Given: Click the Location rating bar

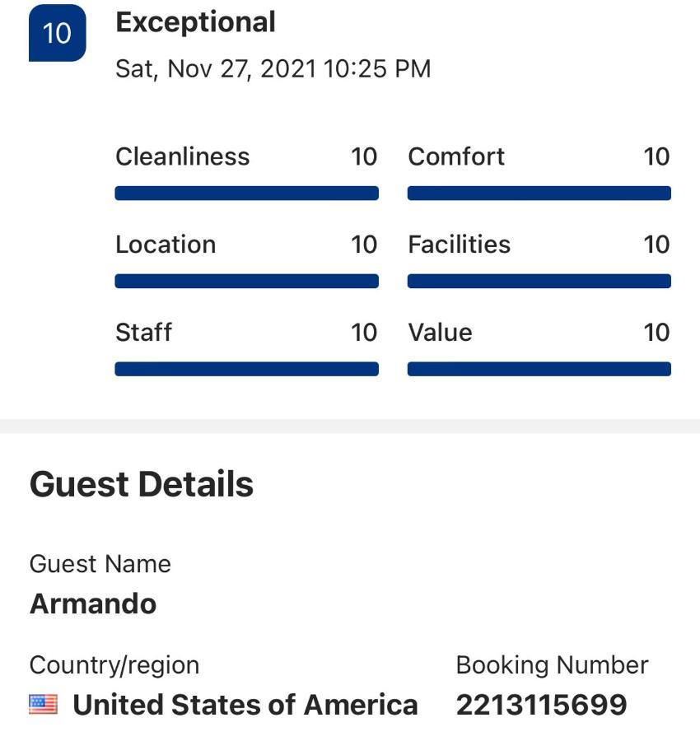Looking at the screenshot, I should [247, 282].
